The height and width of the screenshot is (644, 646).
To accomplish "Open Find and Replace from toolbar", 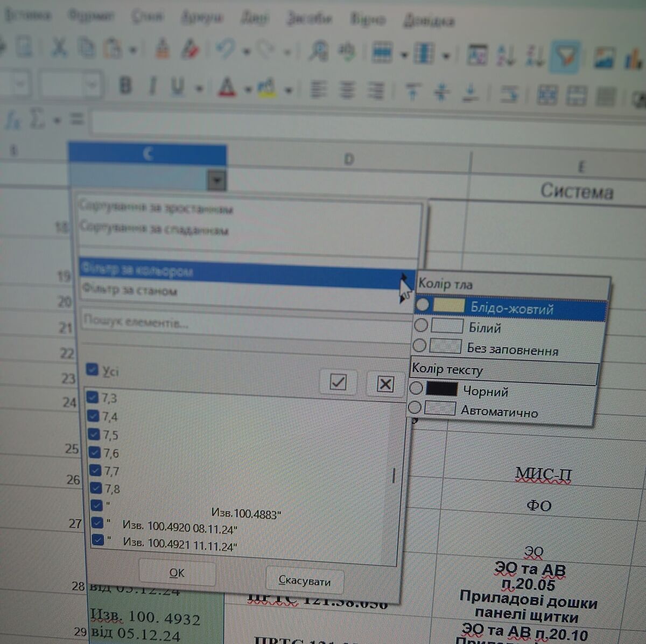I will click(x=318, y=53).
